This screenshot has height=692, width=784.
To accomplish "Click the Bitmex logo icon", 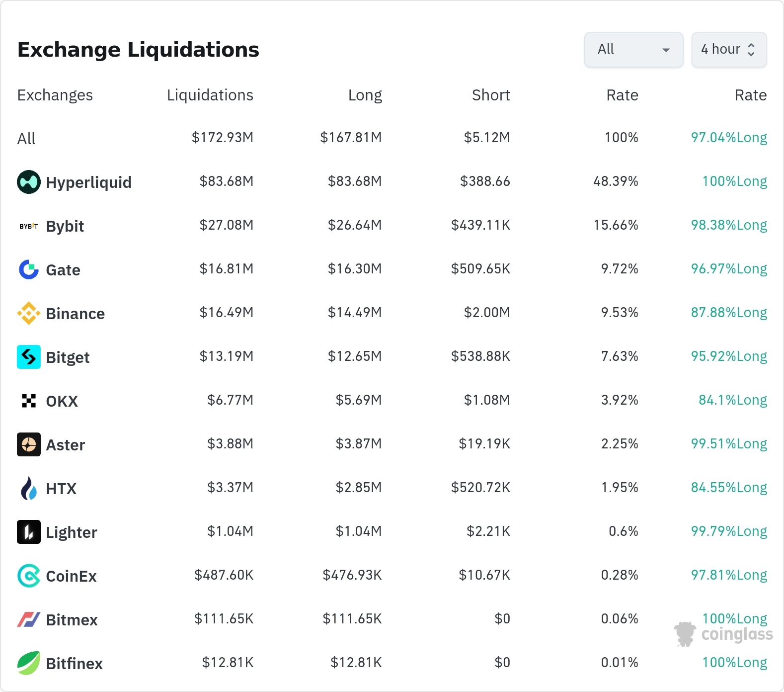I will tap(29, 619).
